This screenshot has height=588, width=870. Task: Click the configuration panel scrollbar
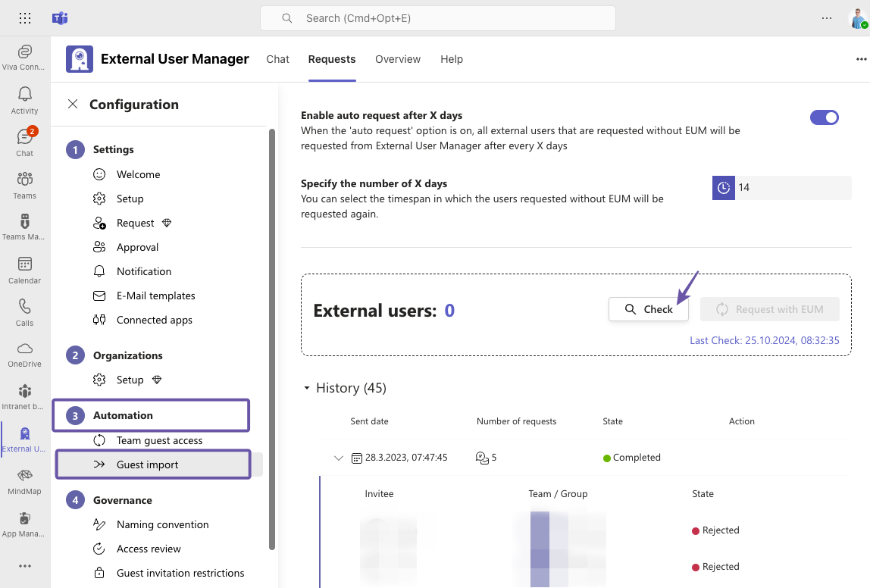click(272, 339)
